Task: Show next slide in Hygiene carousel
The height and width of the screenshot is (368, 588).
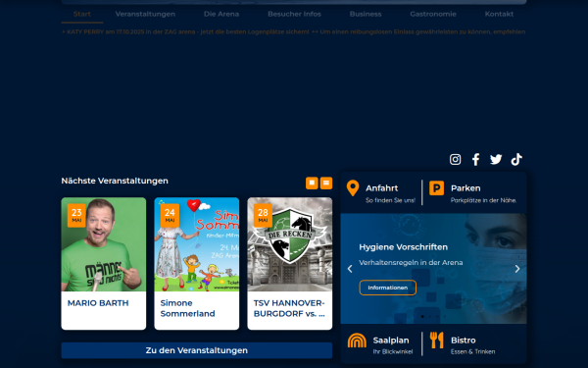Action: 517,269
